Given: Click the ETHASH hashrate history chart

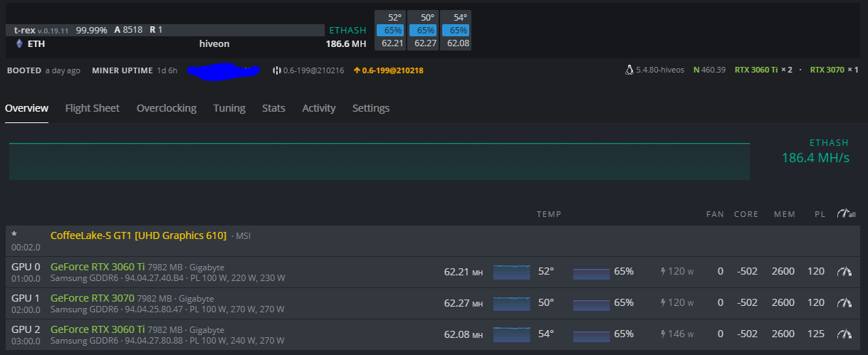Looking at the screenshot, I should (x=379, y=161).
